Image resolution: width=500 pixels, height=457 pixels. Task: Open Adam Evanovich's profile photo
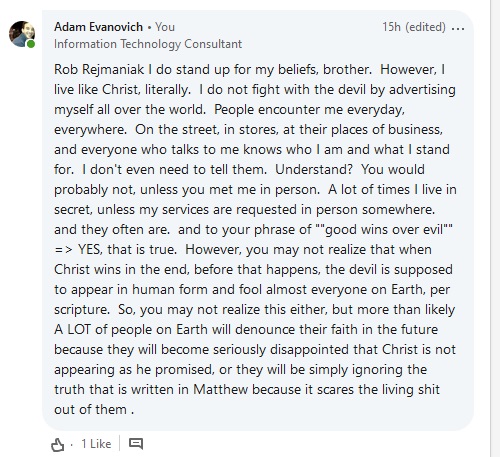(x=22, y=34)
